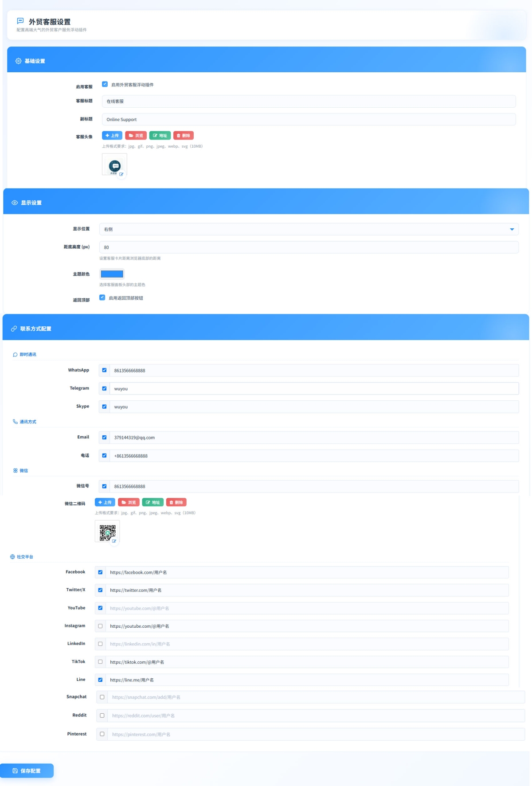This screenshot has height=786, width=532.
Task: Click the red browse button for avatar
Action: [x=136, y=136]
